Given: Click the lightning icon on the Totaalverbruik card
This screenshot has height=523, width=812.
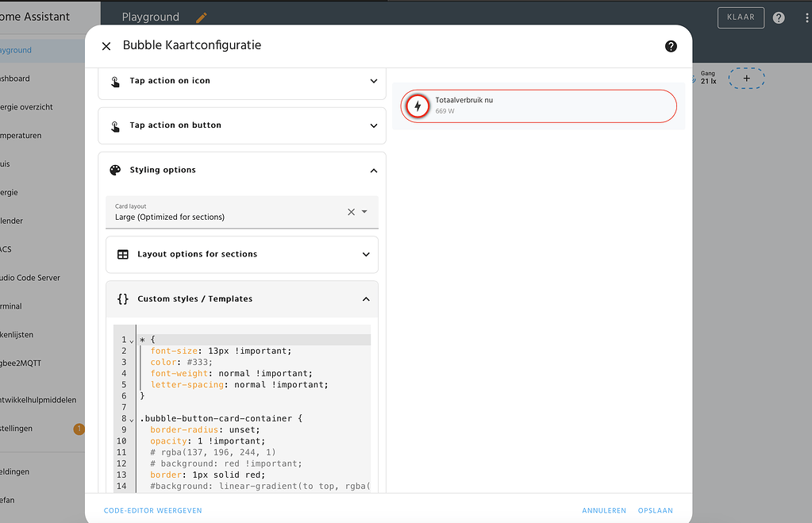Looking at the screenshot, I should pos(418,106).
